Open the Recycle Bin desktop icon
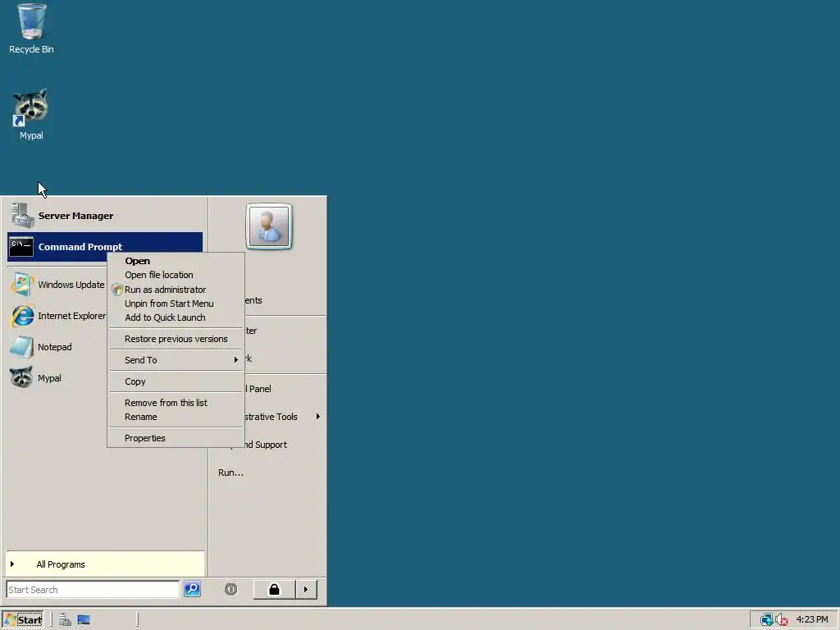The width and height of the screenshot is (840, 630). click(31, 29)
